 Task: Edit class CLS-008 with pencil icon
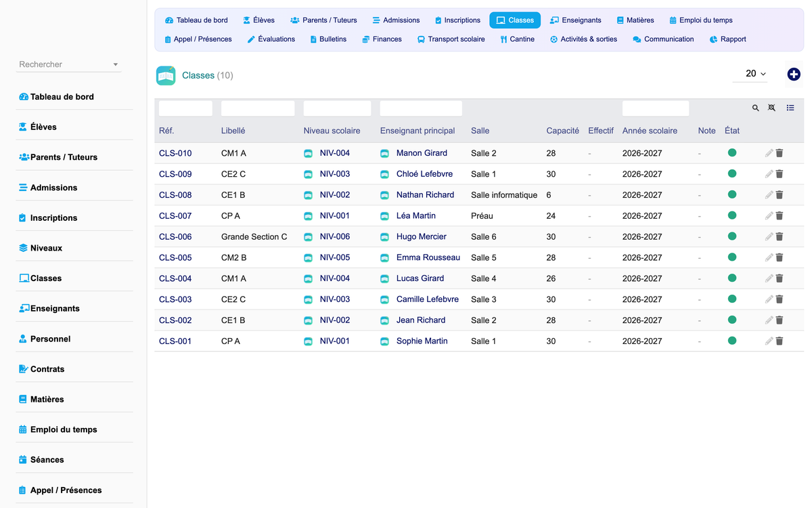click(769, 195)
